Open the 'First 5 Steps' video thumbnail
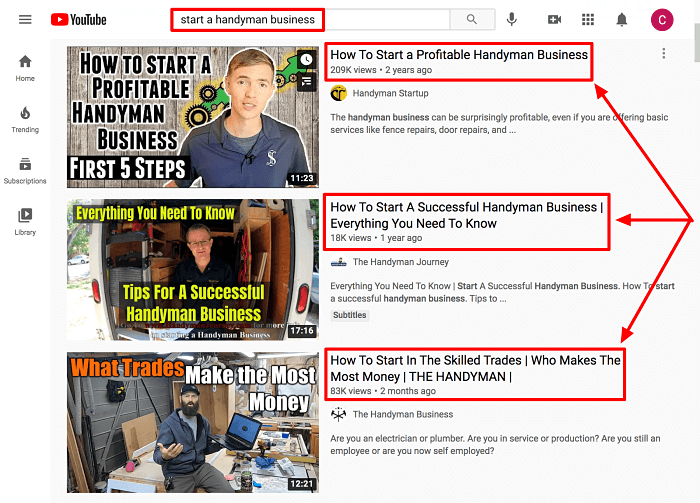 tap(193, 117)
